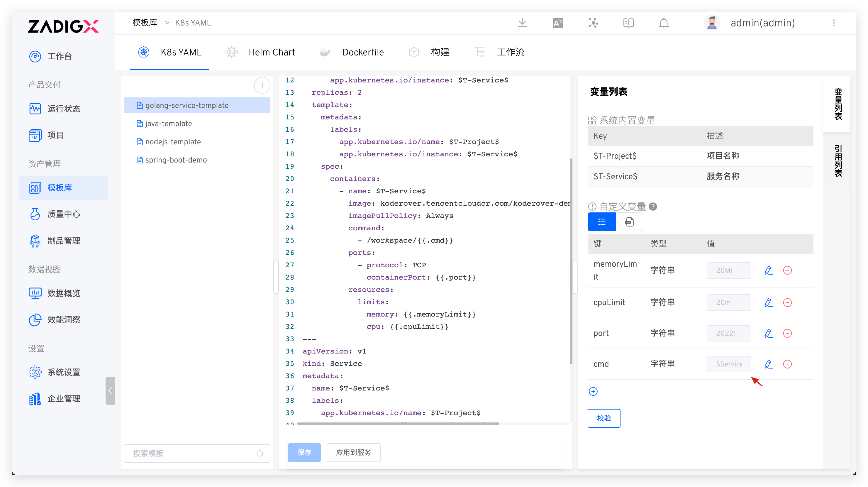The height and width of the screenshot is (487, 868).
Task: Click the 搜索模板 search input field
Action: [197, 453]
